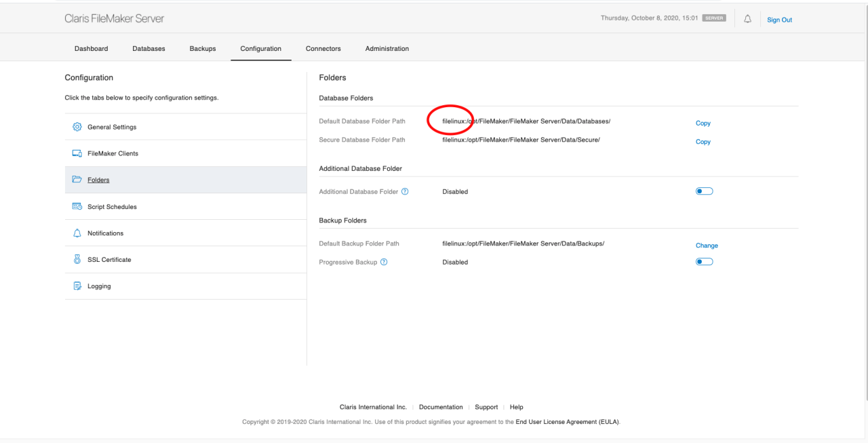
Task: Click the Script Schedules calendar icon
Action: click(x=77, y=206)
